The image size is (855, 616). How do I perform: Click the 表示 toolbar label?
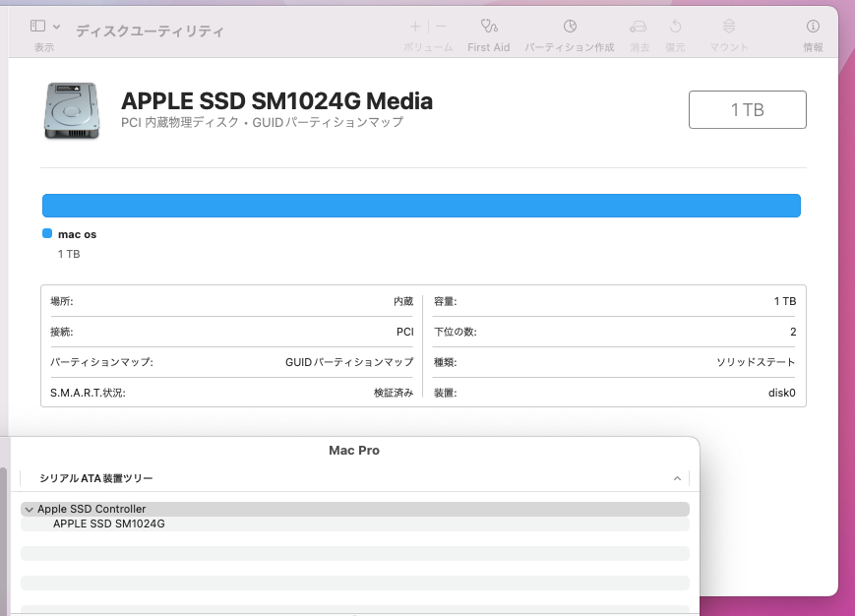pos(44,47)
